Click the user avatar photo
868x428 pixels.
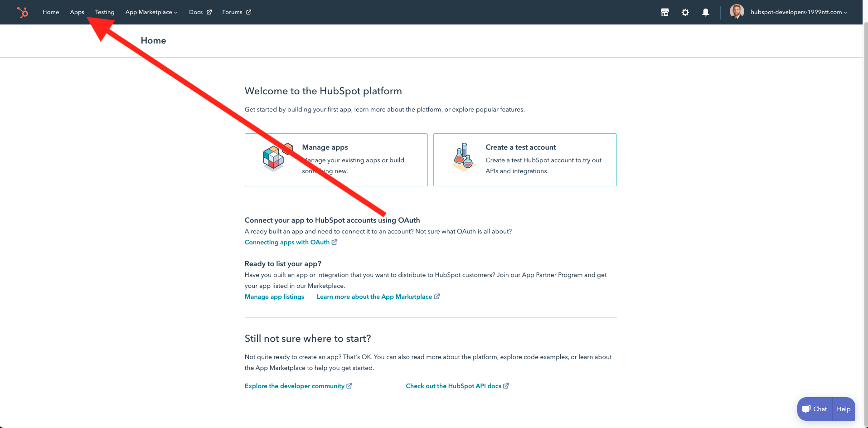737,12
